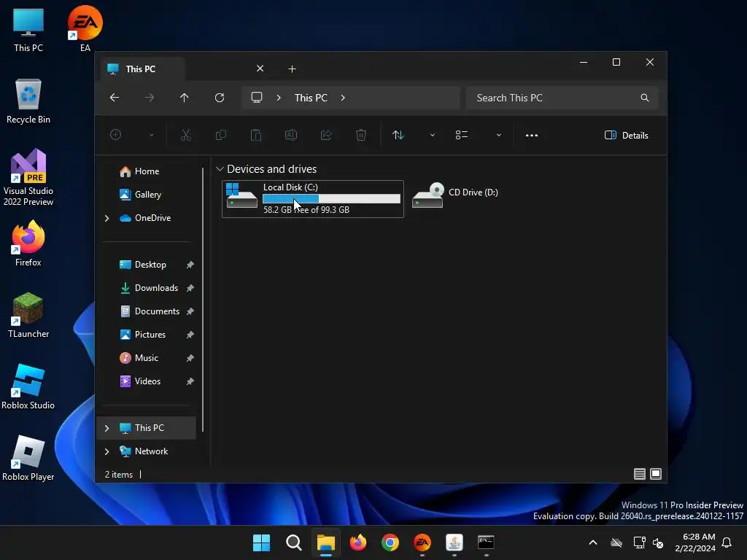This screenshot has width=747, height=560.
Task: Open the Sort dropdown arrow
Action: pos(433,135)
